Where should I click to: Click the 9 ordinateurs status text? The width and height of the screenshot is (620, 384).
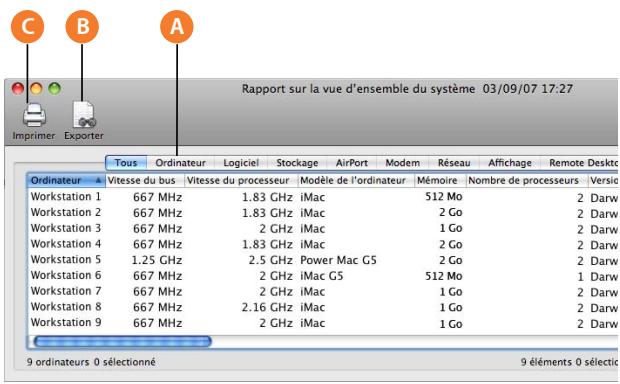tap(58, 362)
